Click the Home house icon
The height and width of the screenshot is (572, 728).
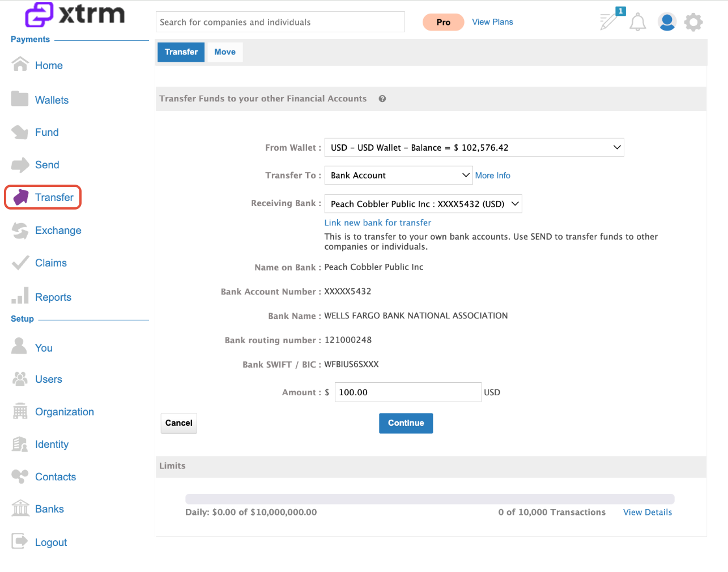pyautogui.click(x=20, y=64)
